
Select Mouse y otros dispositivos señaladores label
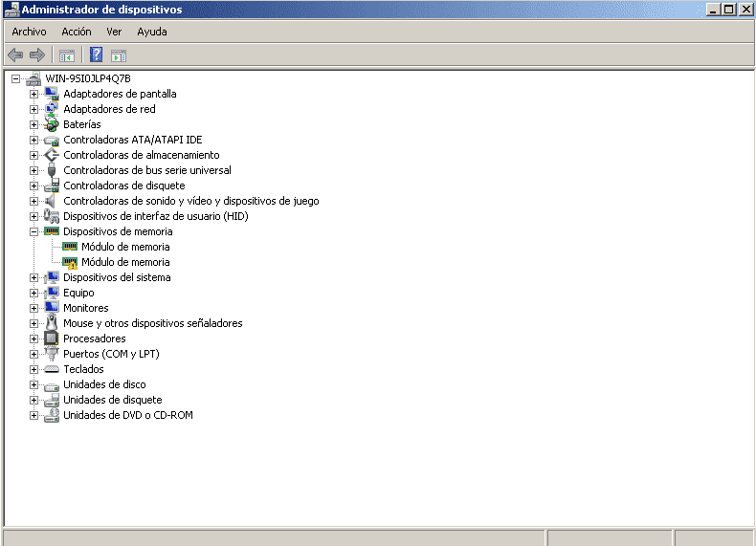click(x=153, y=323)
